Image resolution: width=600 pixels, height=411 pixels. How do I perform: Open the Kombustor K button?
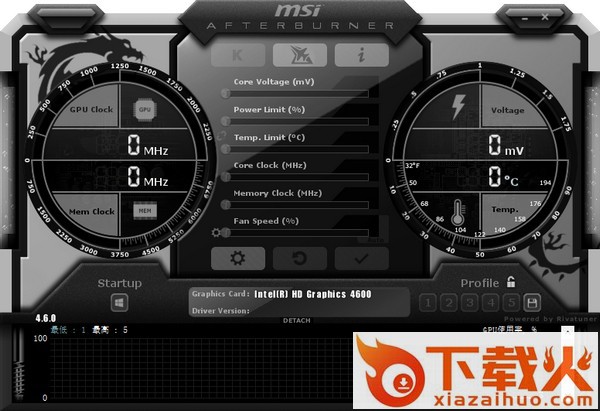pos(238,55)
